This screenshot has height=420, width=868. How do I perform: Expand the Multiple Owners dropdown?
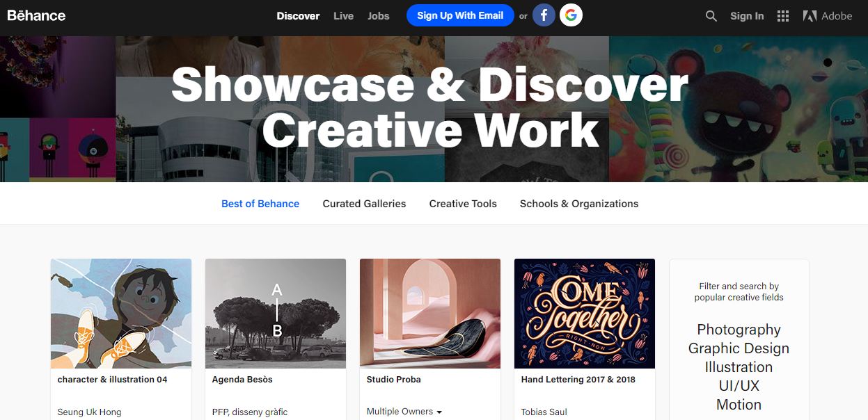(x=402, y=412)
